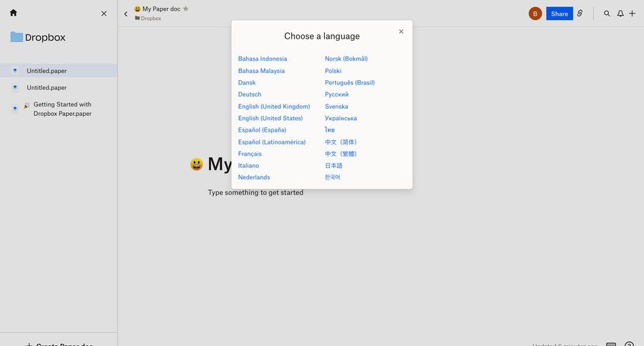Open notifications bell
644x346 pixels.
click(x=620, y=14)
